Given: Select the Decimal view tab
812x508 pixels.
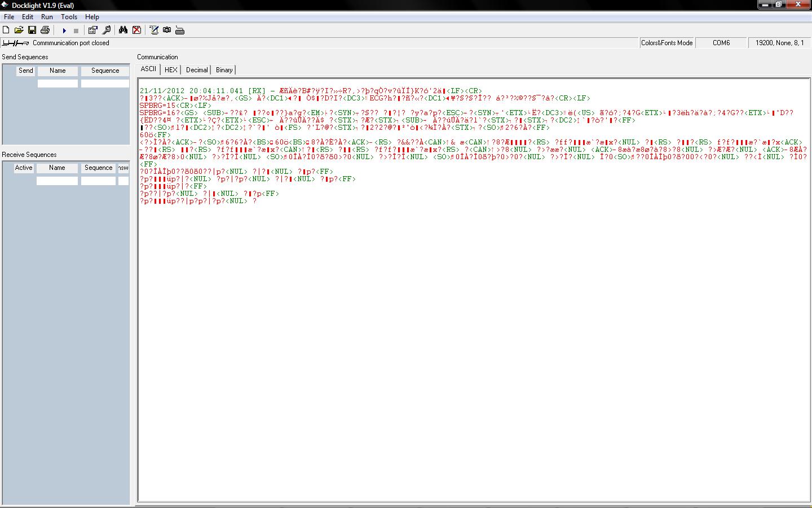Looking at the screenshot, I should [197, 70].
